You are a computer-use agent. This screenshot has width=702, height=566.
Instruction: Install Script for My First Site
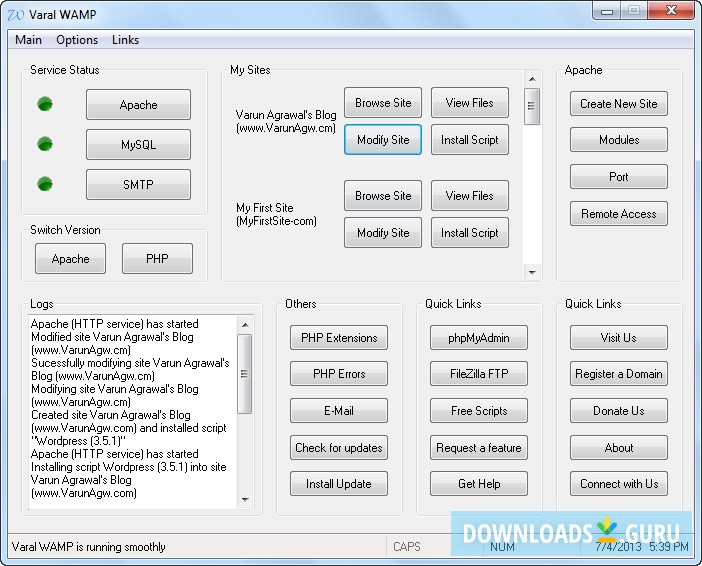click(470, 233)
